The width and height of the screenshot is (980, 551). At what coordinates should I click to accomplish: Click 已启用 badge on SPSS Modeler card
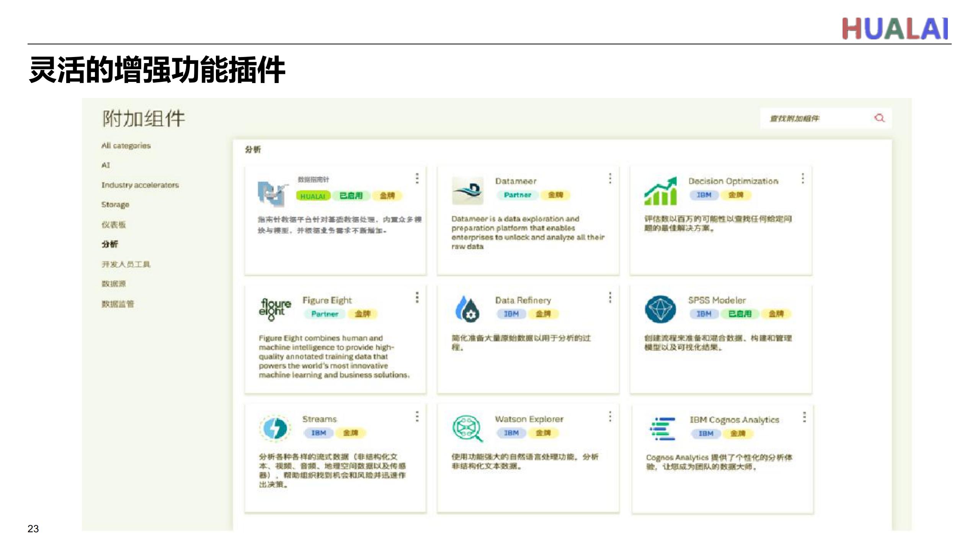(740, 314)
